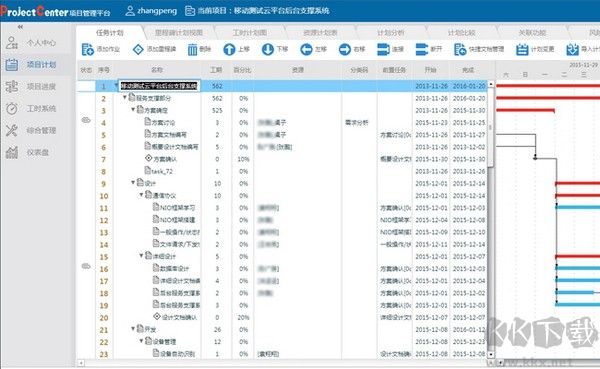Image resolution: width=600 pixels, height=369 pixels.
Task: Click the user icon next to zhangpeng
Action: [x=130, y=11]
